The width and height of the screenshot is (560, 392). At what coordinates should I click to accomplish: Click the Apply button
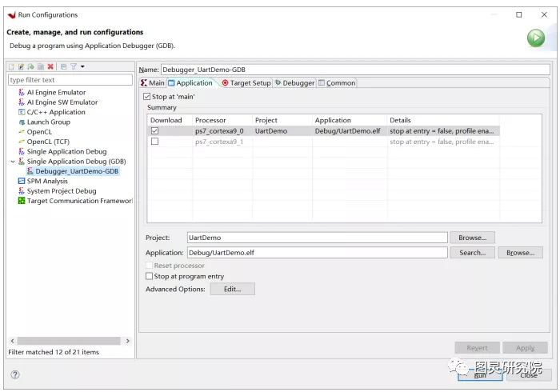525,348
